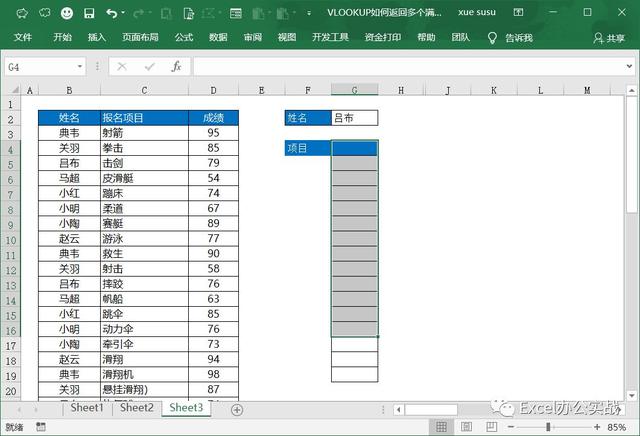
Task: Select column G header
Action: [x=354, y=90]
